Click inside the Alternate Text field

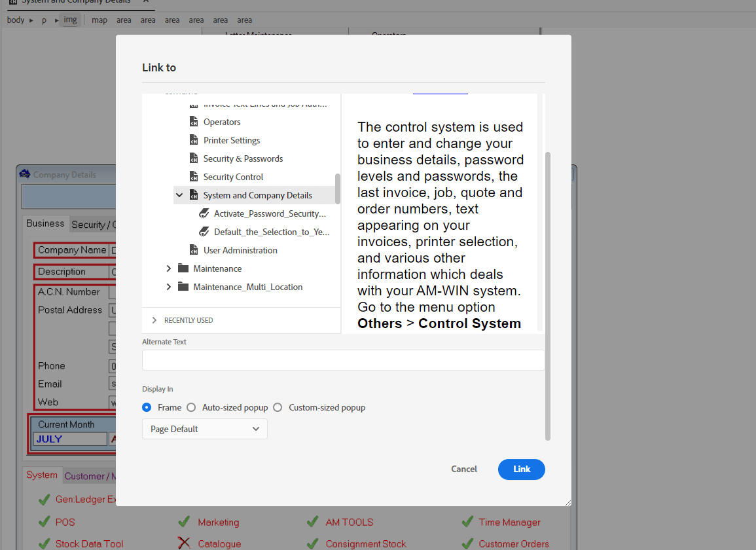tap(343, 359)
